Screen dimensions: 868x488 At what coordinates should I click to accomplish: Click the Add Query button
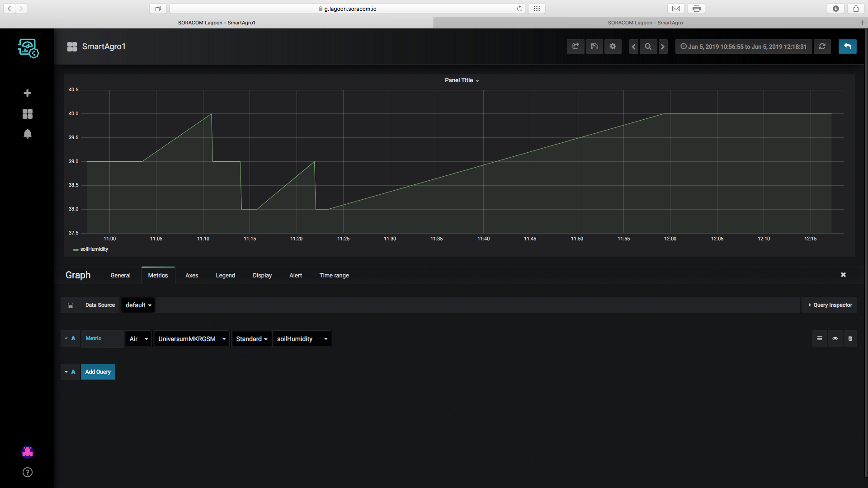pyautogui.click(x=98, y=372)
